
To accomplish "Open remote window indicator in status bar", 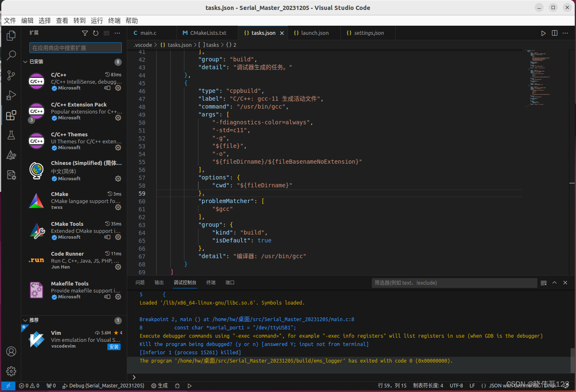I will 8,386.
